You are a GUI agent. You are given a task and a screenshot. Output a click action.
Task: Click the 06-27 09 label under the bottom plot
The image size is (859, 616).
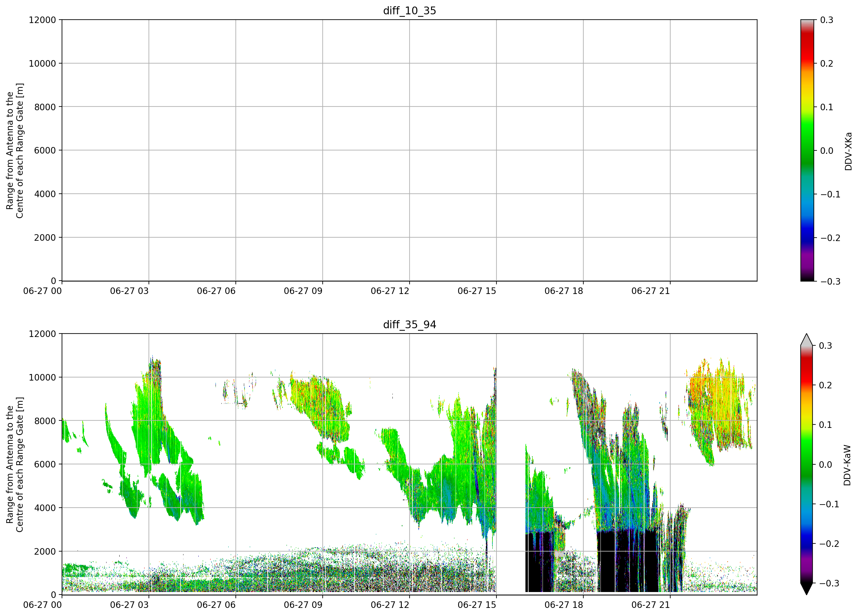tap(303, 605)
